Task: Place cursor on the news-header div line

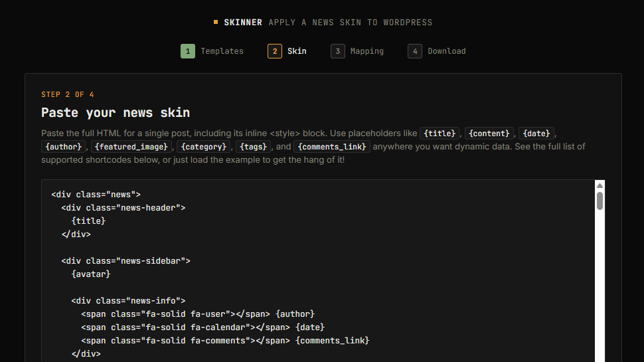Action: tap(123, 208)
